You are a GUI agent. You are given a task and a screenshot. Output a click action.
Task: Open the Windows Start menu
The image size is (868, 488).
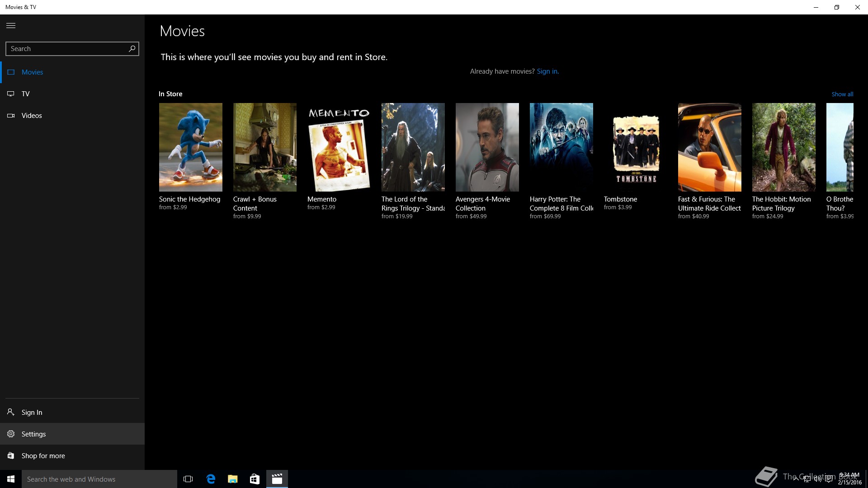tap(11, 479)
